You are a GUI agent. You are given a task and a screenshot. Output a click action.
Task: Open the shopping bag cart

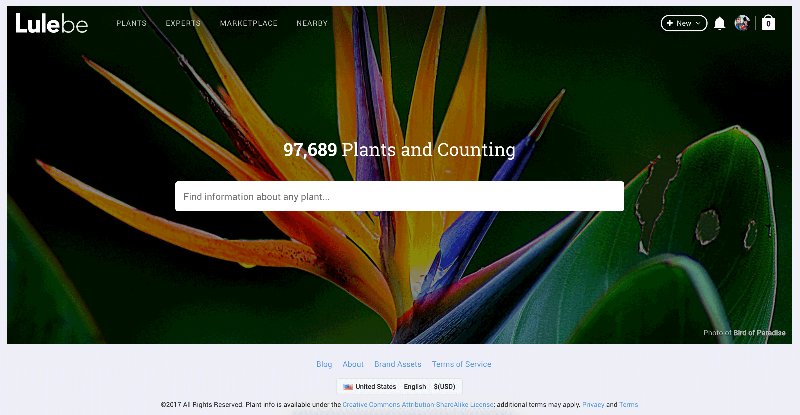click(768, 23)
